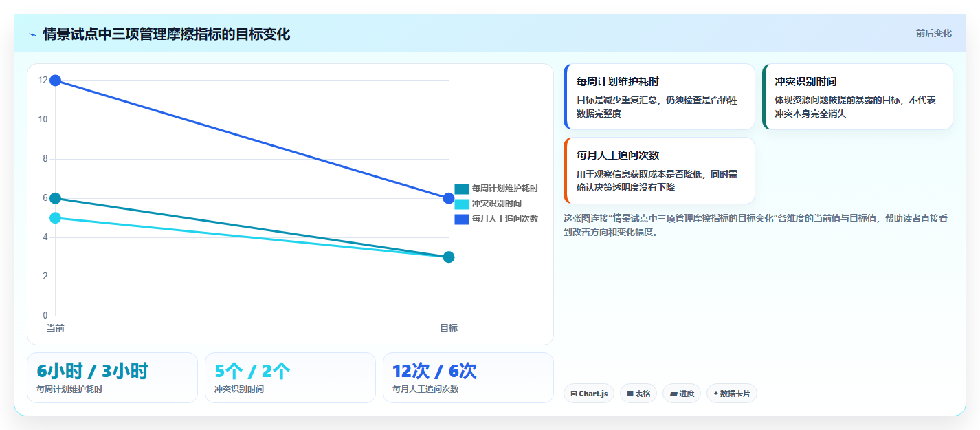Click the 前后变化 badge in the header
Screen dimensions: 980x430
tap(933, 33)
